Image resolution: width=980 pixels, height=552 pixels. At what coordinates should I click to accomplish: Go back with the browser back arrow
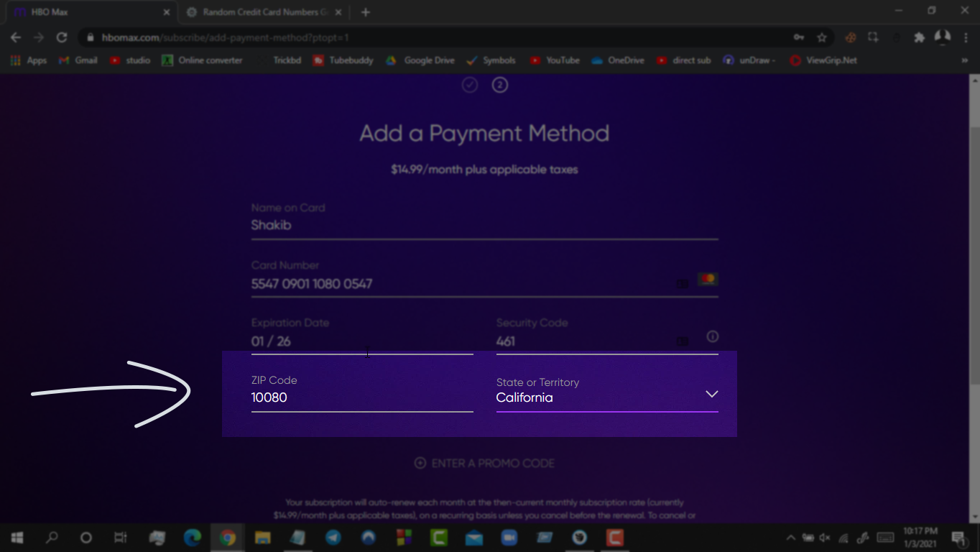16,37
